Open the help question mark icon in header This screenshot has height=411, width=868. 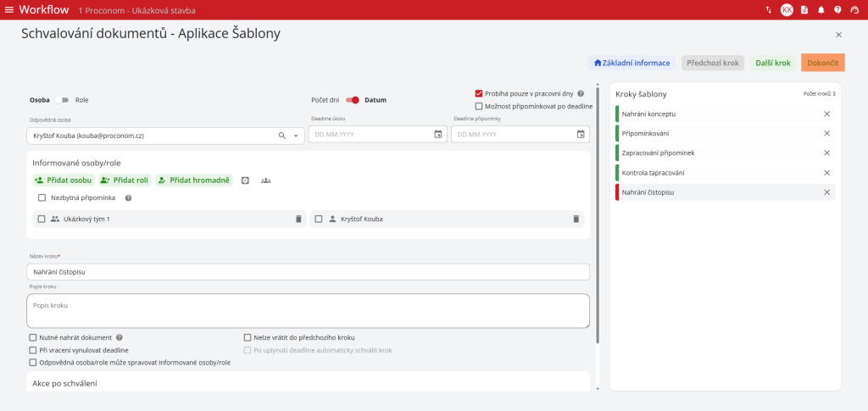pos(837,10)
